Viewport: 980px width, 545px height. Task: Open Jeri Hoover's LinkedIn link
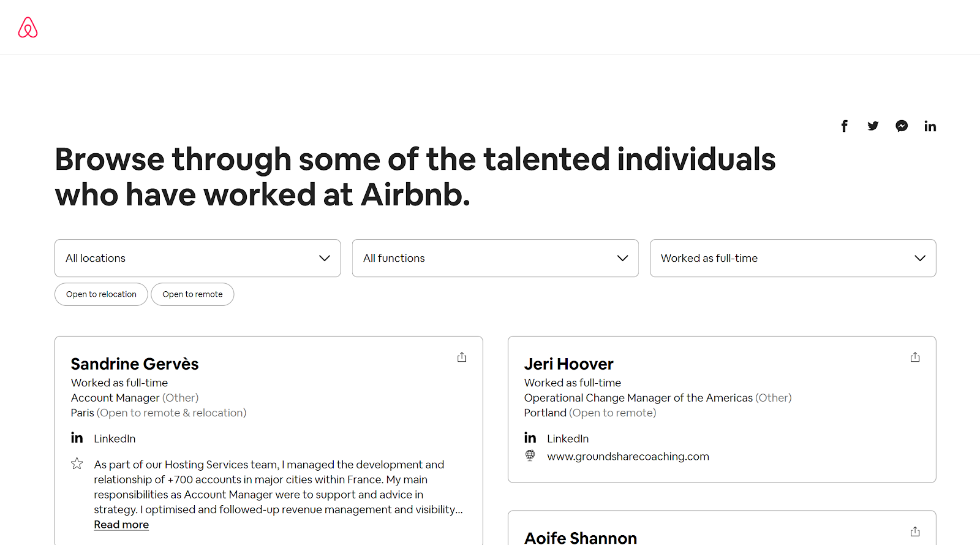[568, 438]
